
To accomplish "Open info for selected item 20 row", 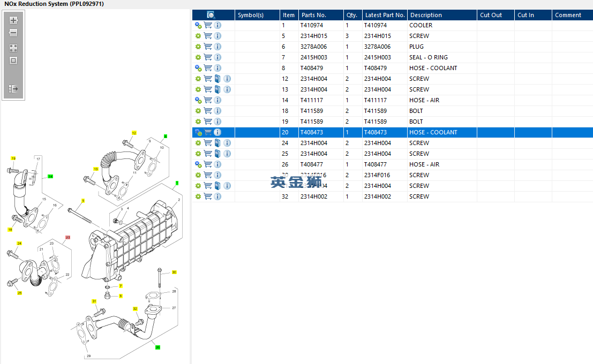I will coord(217,132).
